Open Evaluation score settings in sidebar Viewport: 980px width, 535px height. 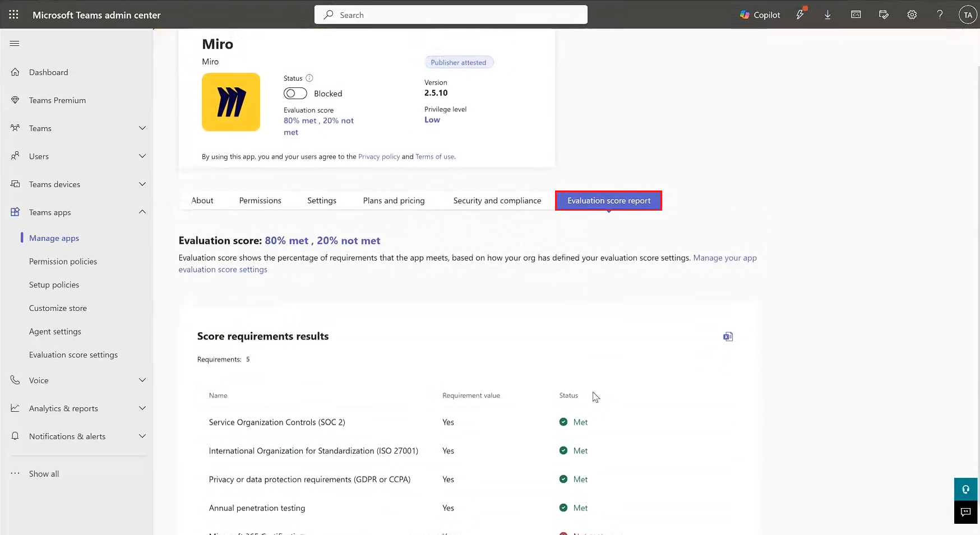click(x=73, y=355)
